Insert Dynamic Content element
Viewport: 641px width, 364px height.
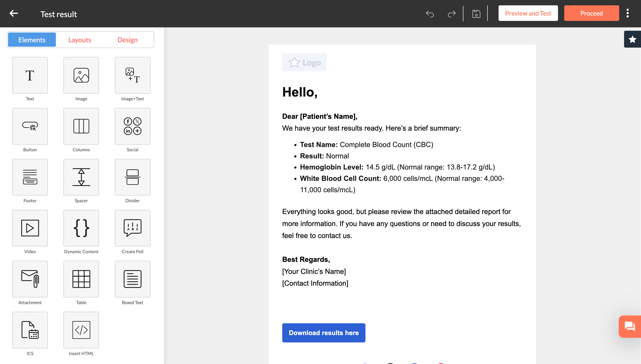click(81, 228)
